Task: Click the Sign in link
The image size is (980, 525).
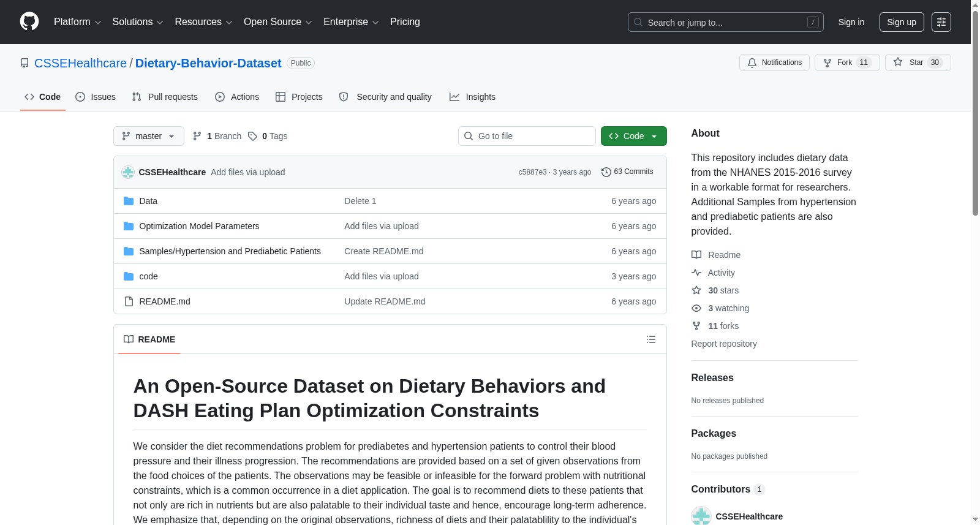Action: 851,22
